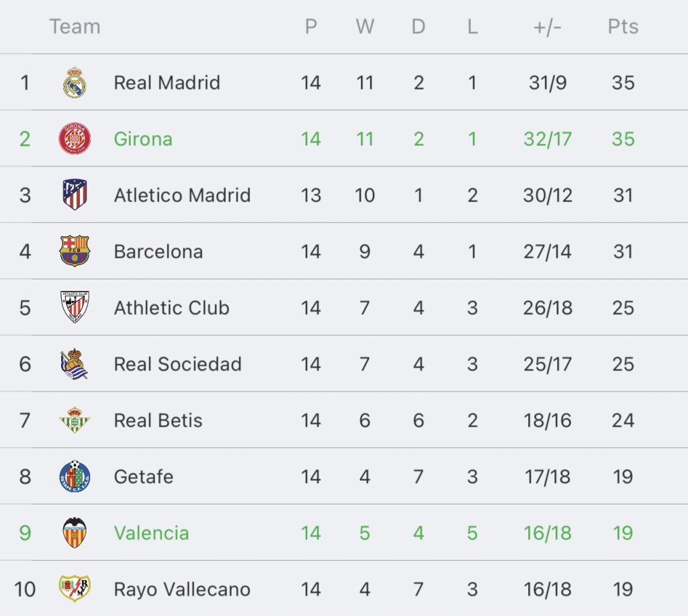Open the Real Madrid crest icon

(x=75, y=83)
